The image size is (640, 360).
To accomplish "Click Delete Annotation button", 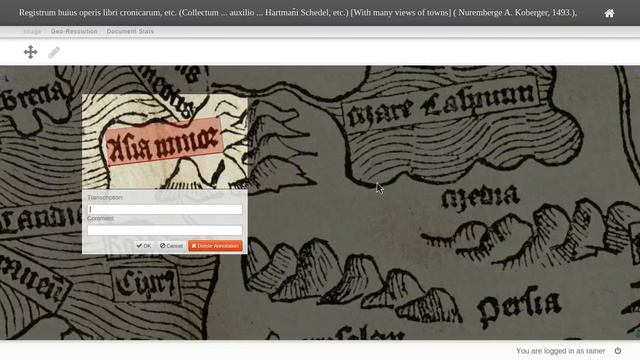I will (215, 246).
